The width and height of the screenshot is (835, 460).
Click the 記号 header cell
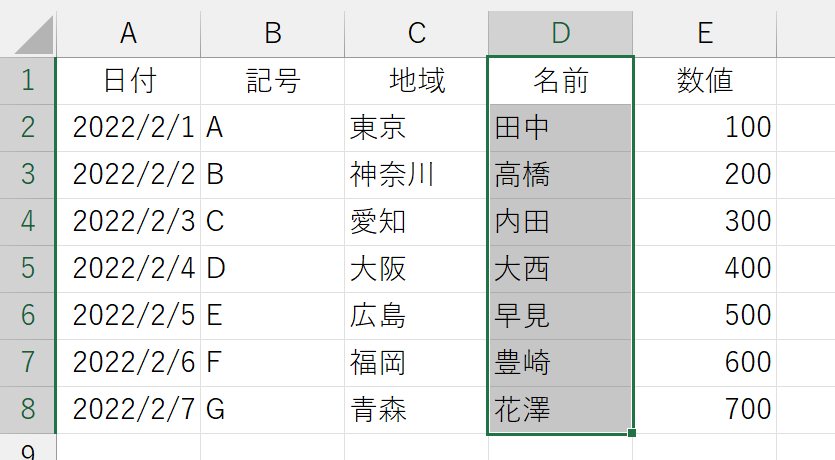pos(273,81)
